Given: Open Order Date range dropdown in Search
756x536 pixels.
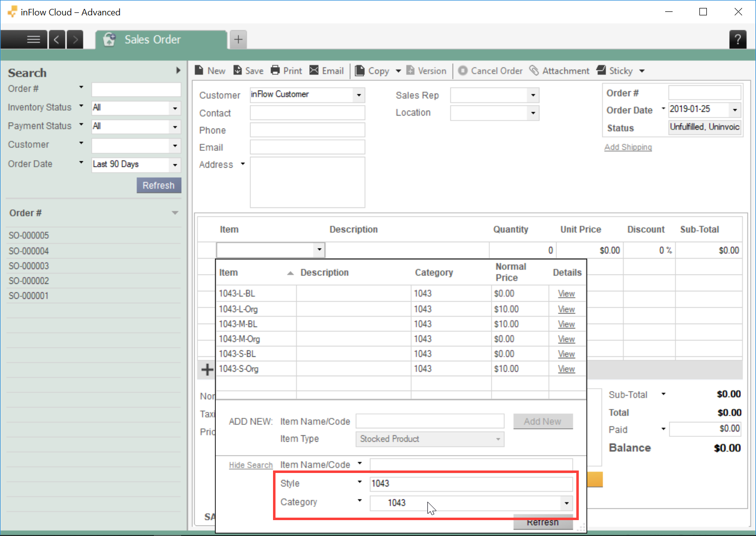Looking at the screenshot, I should (175, 165).
